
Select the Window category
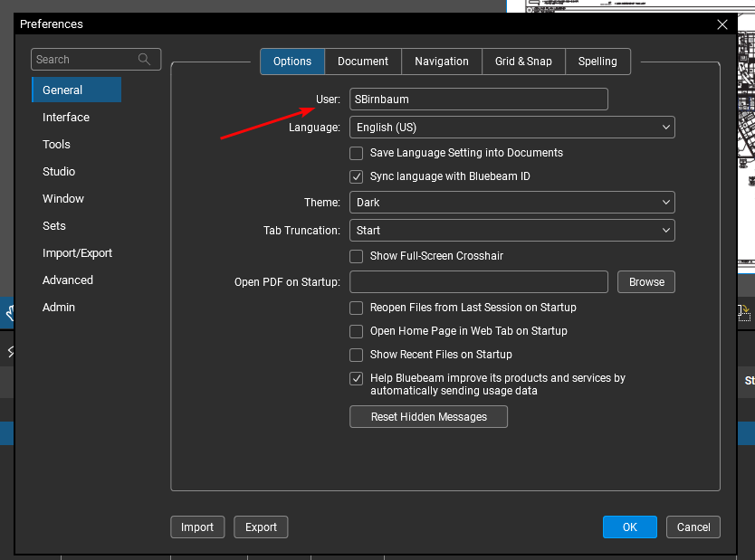coord(63,199)
